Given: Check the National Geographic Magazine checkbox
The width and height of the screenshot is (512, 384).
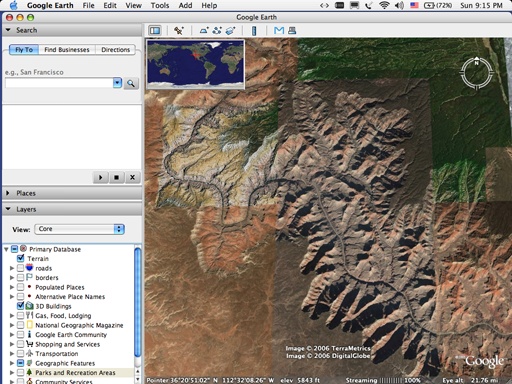Looking at the screenshot, I should (20, 325).
